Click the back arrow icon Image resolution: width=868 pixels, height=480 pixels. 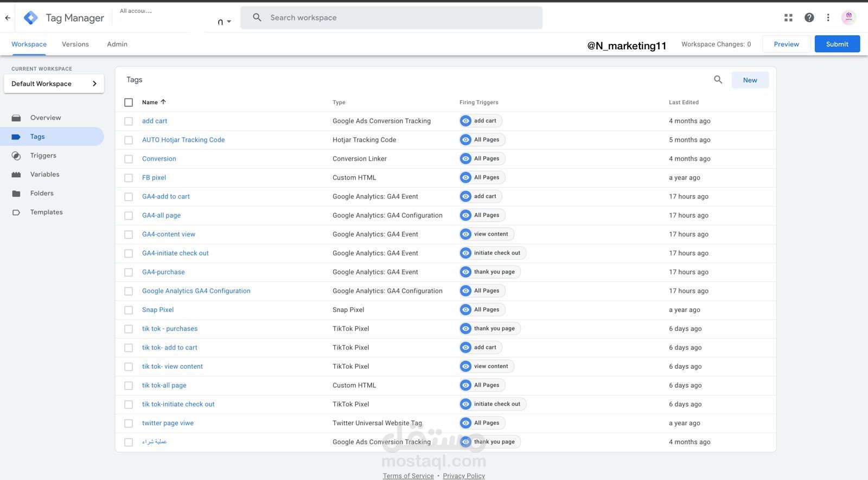click(x=8, y=18)
